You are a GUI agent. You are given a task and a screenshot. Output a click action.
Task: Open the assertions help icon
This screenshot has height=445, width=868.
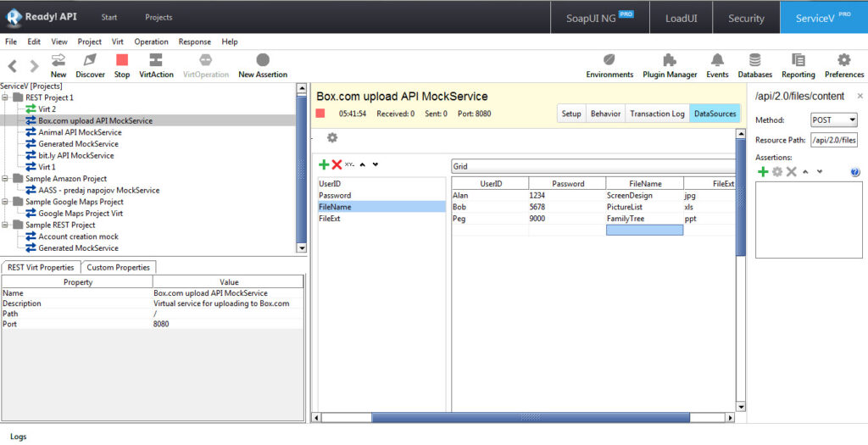[x=855, y=173]
